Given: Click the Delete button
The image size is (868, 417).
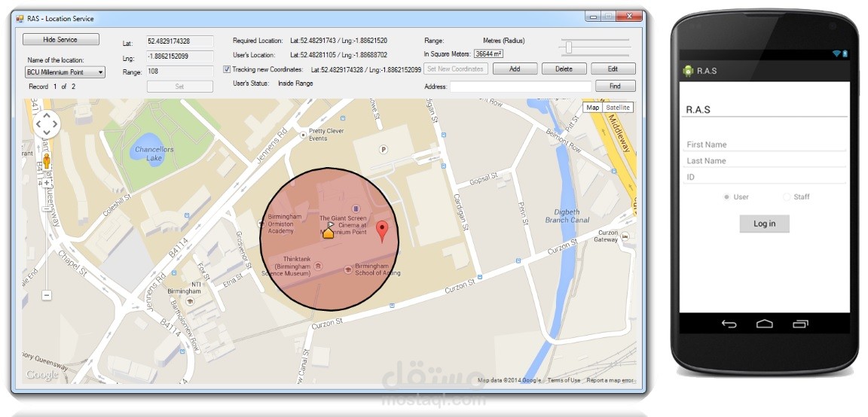Looking at the screenshot, I should click(564, 69).
